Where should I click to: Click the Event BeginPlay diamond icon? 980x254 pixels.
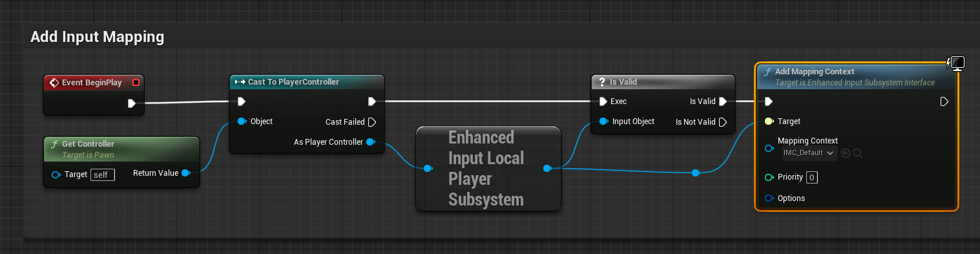(x=54, y=83)
